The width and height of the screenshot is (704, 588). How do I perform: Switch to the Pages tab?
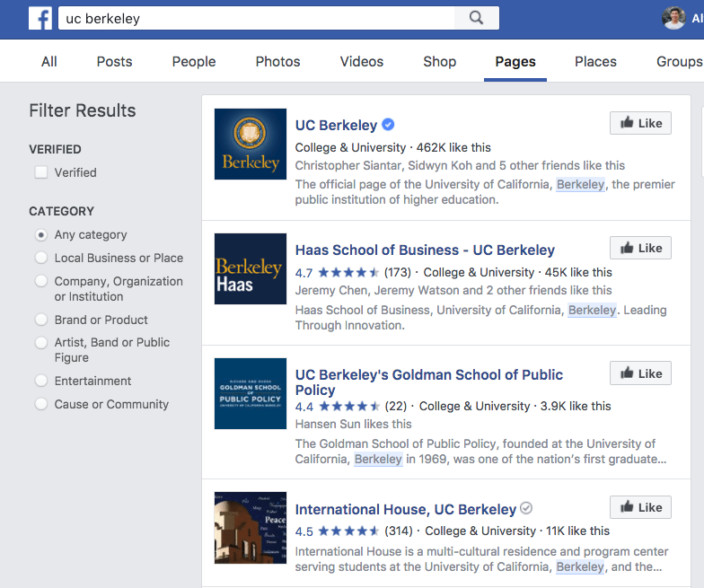point(515,61)
